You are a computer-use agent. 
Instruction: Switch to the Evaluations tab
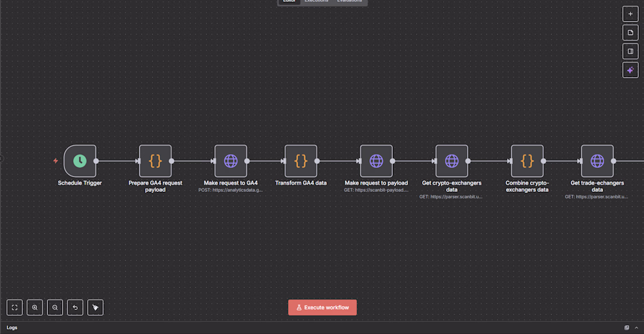[350, 1]
